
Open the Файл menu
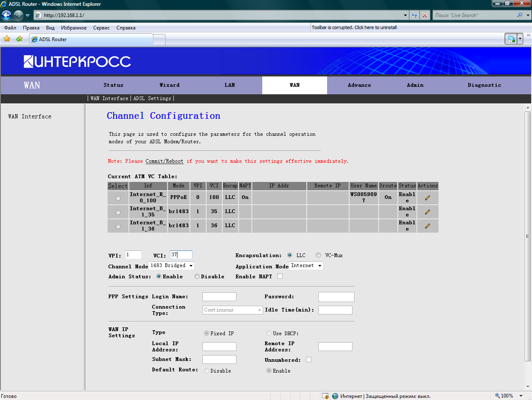click(x=10, y=28)
